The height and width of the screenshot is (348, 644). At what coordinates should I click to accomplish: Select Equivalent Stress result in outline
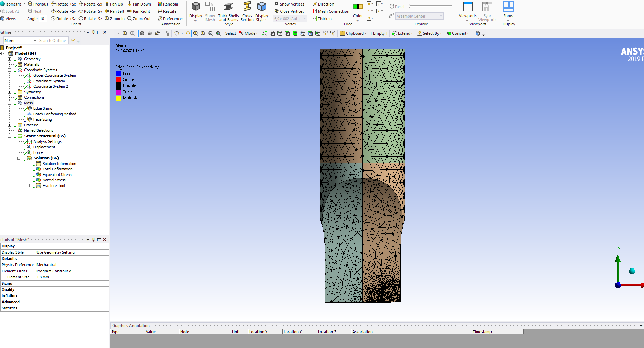tap(57, 175)
